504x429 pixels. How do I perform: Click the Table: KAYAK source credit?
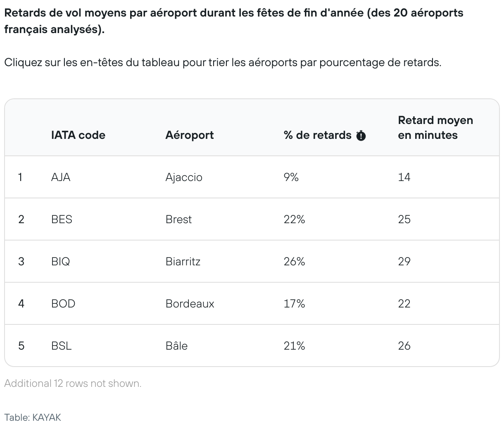(x=33, y=417)
